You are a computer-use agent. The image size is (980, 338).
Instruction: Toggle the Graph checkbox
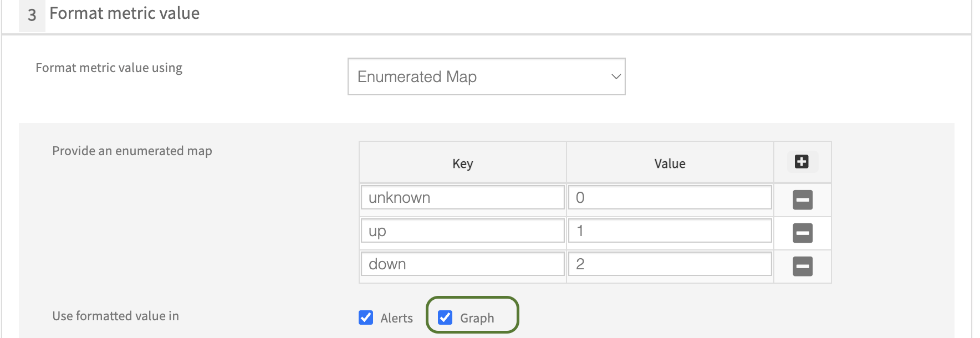pos(445,317)
